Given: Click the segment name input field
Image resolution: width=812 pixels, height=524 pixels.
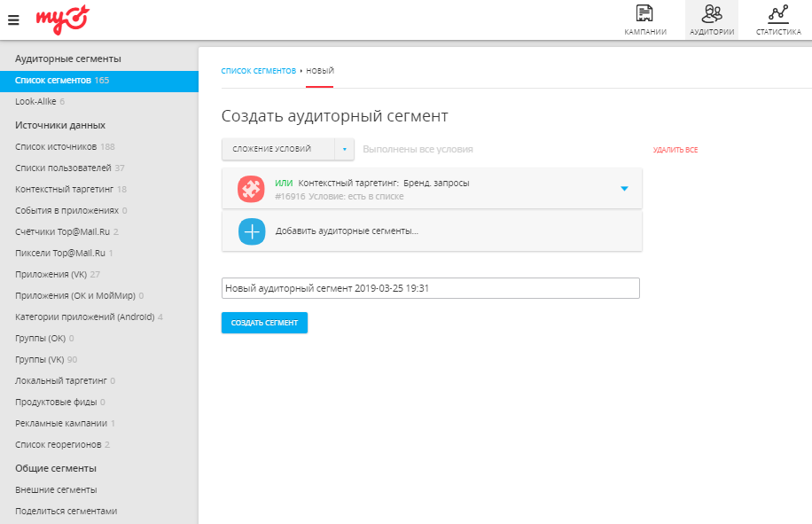Looking at the screenshot, I should coord(430,288).
